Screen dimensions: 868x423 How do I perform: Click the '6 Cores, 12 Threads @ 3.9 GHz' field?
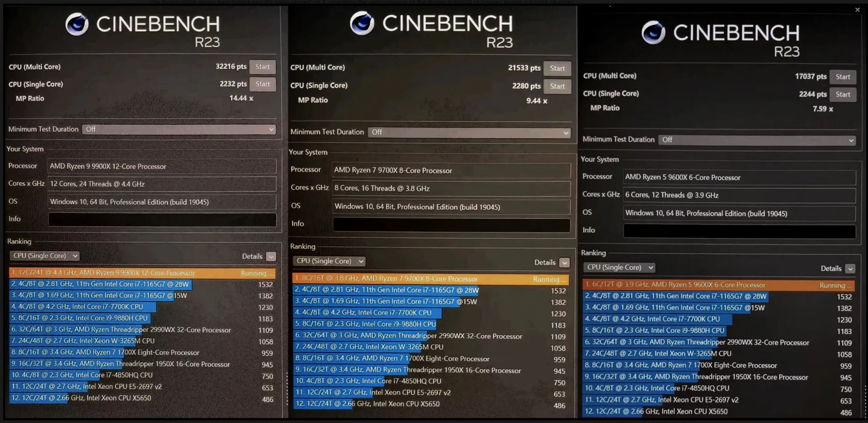[740, 195]
